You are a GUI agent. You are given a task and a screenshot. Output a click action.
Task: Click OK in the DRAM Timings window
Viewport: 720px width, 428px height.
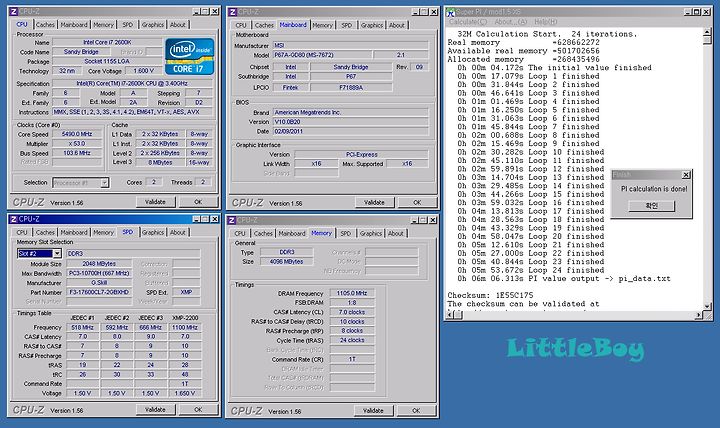tap(416, 411)
